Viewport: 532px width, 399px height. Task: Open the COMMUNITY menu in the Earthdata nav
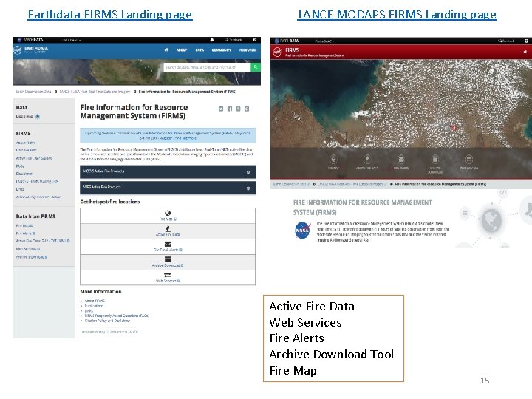click(x=221, y=50)
